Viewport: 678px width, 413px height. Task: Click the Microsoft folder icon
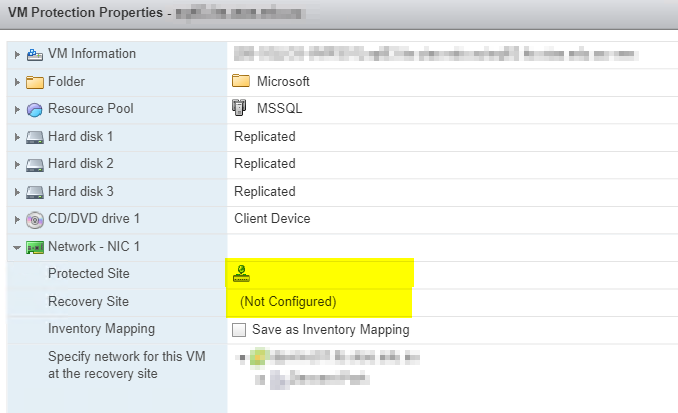point(241,80)
